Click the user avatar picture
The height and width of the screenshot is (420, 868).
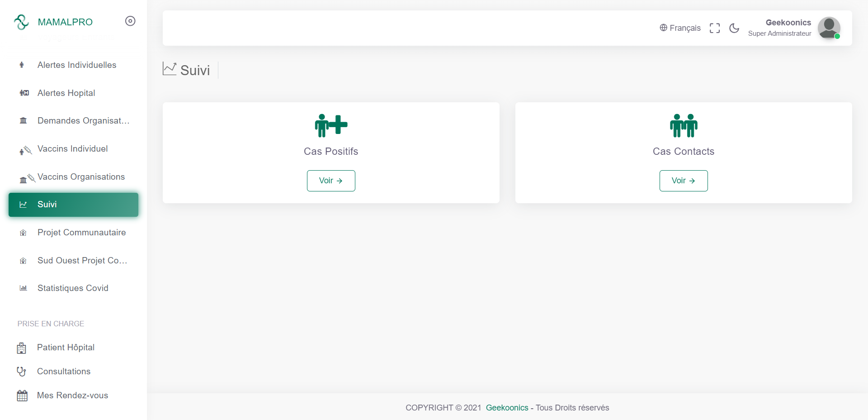(x=829, y=28)
